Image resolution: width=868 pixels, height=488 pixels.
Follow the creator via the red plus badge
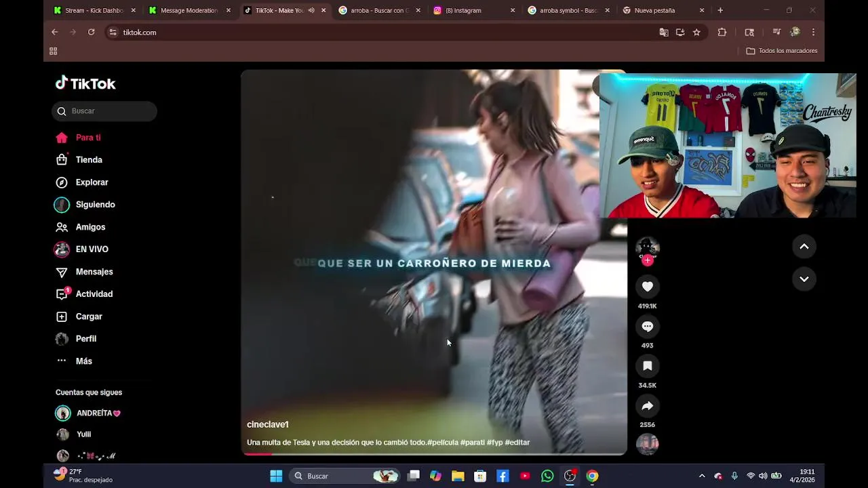[x=648, y=260]
